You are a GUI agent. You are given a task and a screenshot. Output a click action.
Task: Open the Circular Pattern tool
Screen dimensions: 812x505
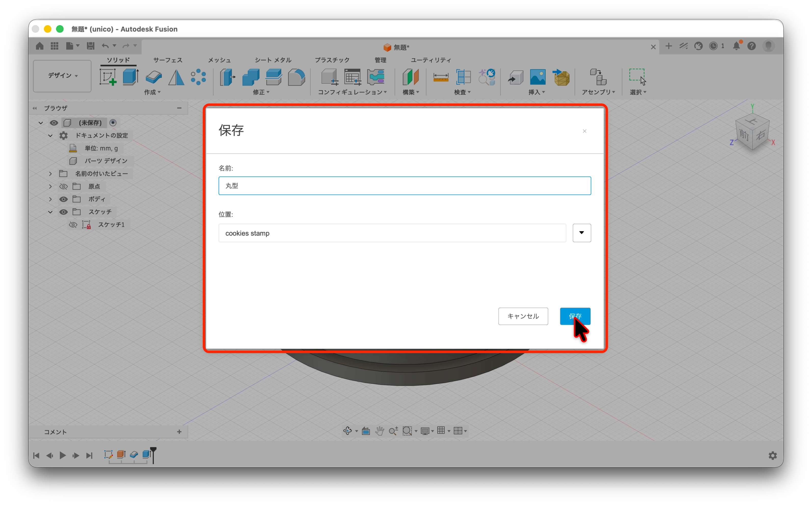198,77
